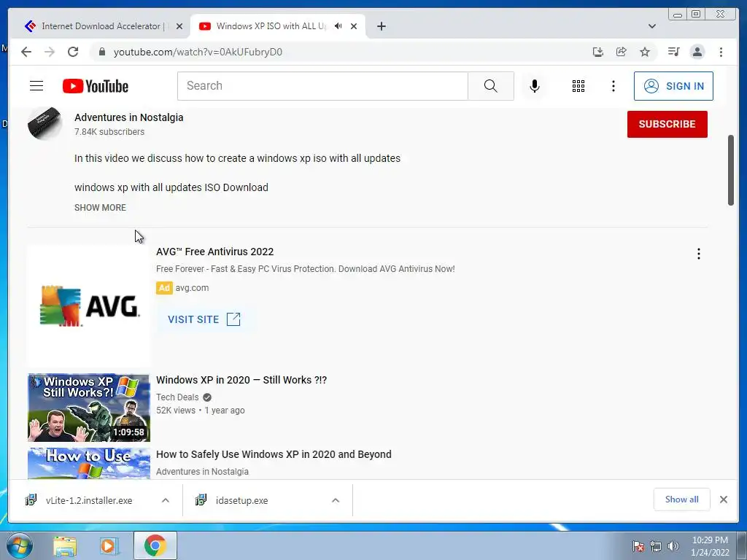Screen dimensions: 747x560
Task: Close the downloads bar
Action: [723, 499]
